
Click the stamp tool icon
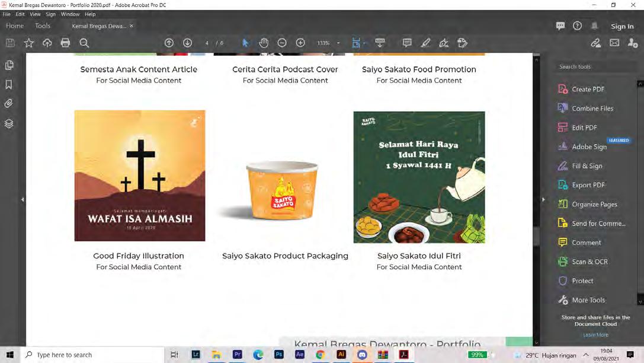tap(463, 43)
